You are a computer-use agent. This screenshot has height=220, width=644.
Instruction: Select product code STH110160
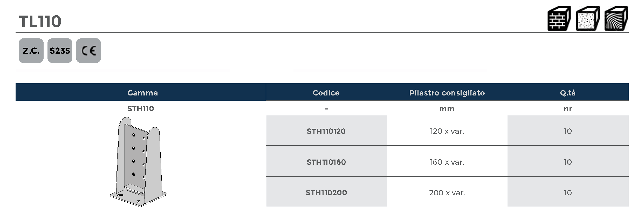(x=326, y=162)
